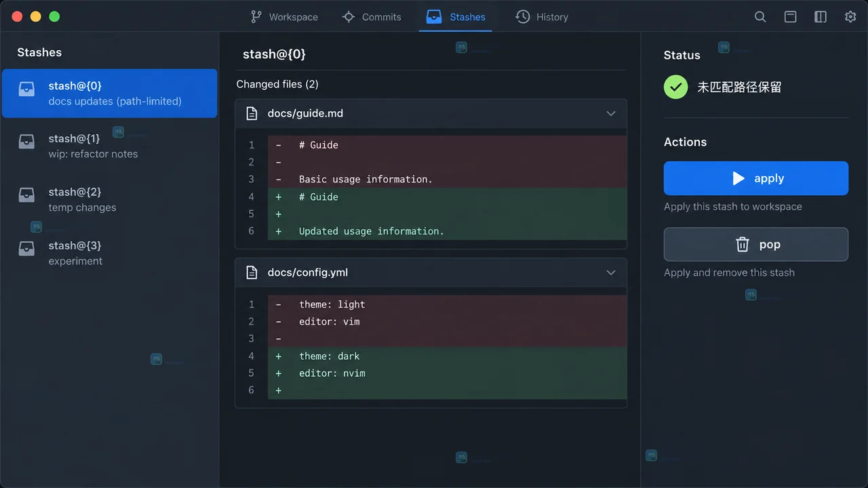Viewport: 868px width, 488px height.
Task: Click the file icon beside docs/config.yml
Action: point(252,273)
